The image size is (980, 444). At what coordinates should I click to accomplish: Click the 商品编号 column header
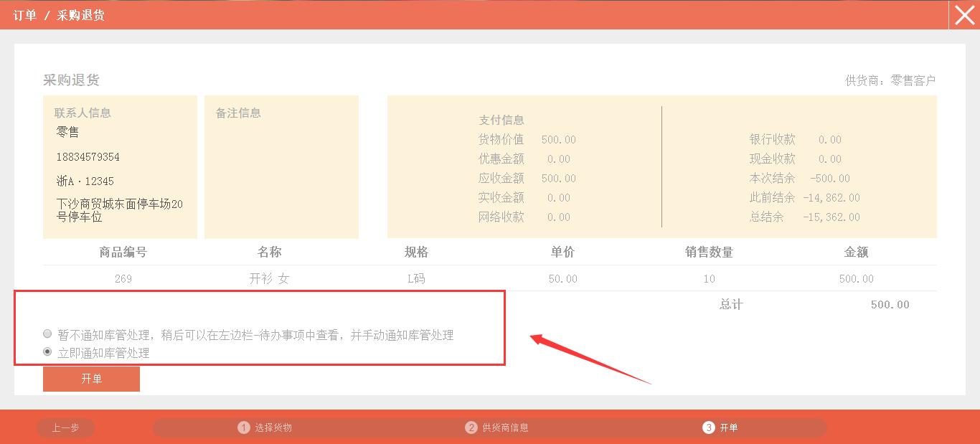[x=123, y=252]
